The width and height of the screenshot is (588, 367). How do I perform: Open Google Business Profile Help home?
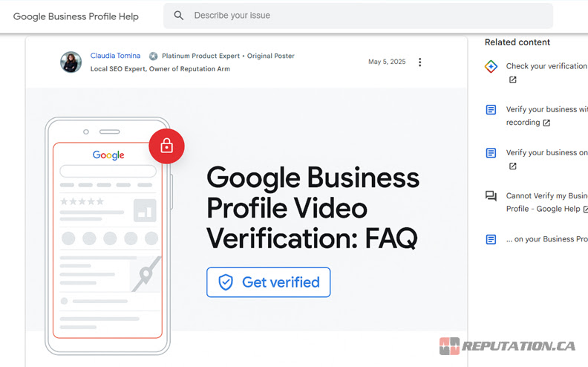76,16
